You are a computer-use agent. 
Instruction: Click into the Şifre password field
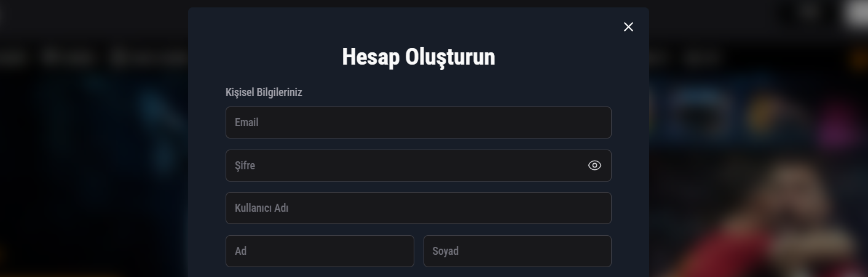point(406,166)
